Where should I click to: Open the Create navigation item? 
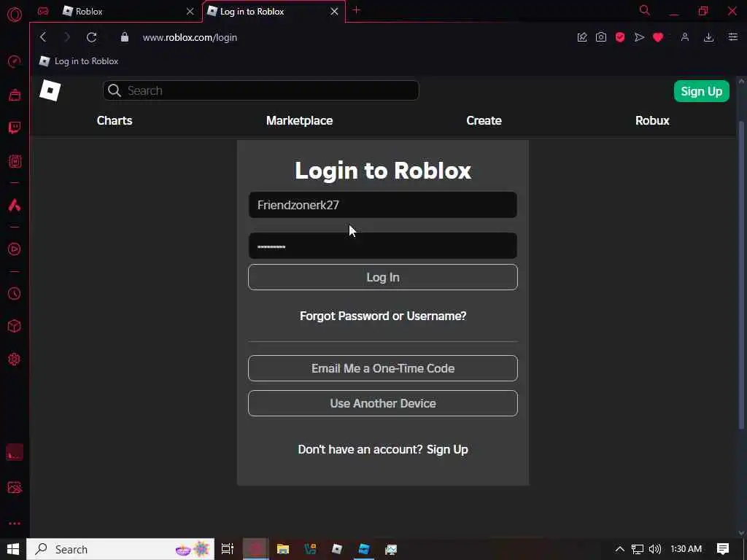pos(484,120)
